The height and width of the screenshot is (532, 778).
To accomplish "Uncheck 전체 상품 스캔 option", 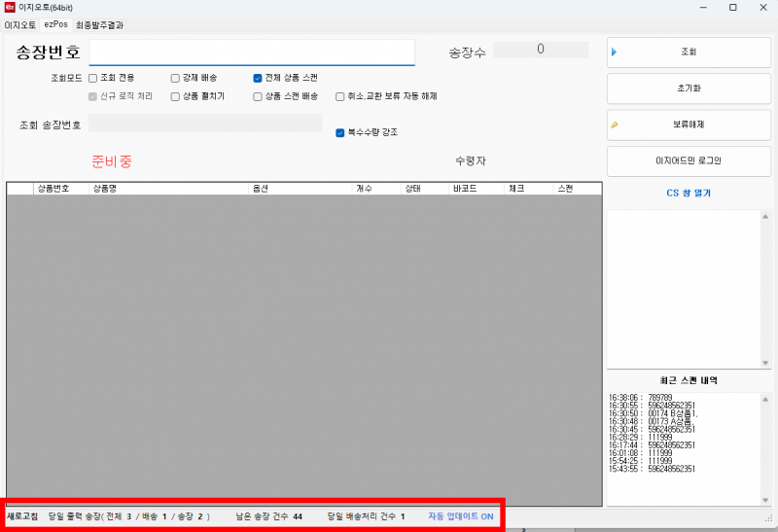I will pyautogui.click(x=258, y=78).
